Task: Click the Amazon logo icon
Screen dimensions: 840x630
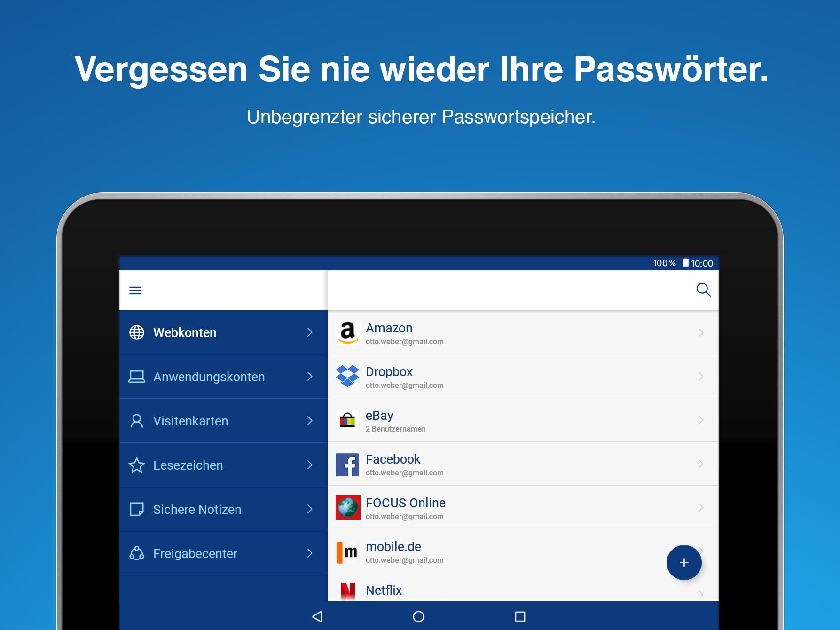Action: 348,332
